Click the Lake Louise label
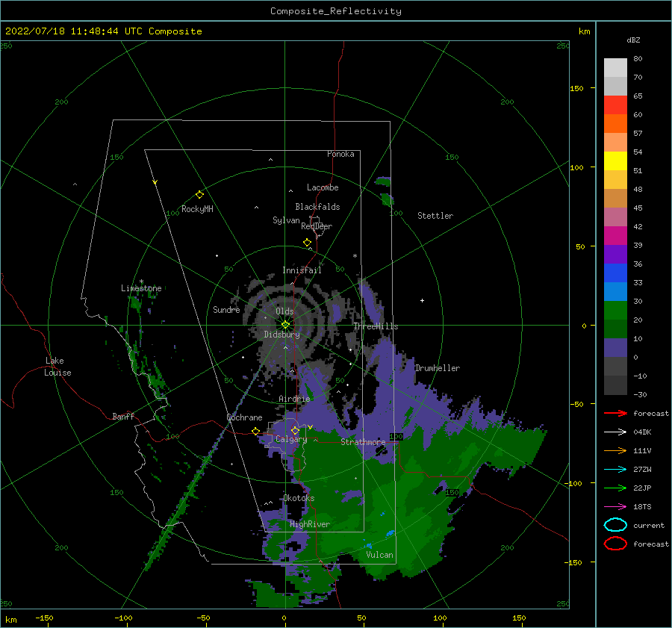This screenshot has width=672, height=628. 57,367
